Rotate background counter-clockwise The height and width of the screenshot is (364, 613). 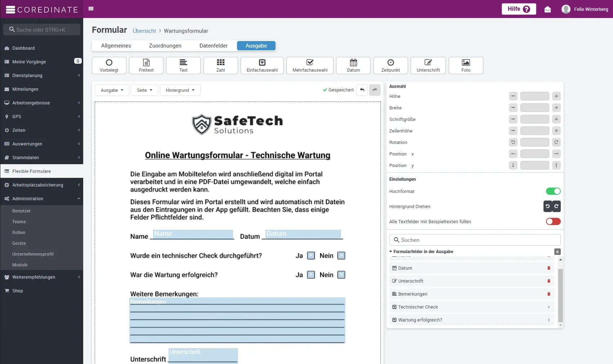[x=547, y=206]
